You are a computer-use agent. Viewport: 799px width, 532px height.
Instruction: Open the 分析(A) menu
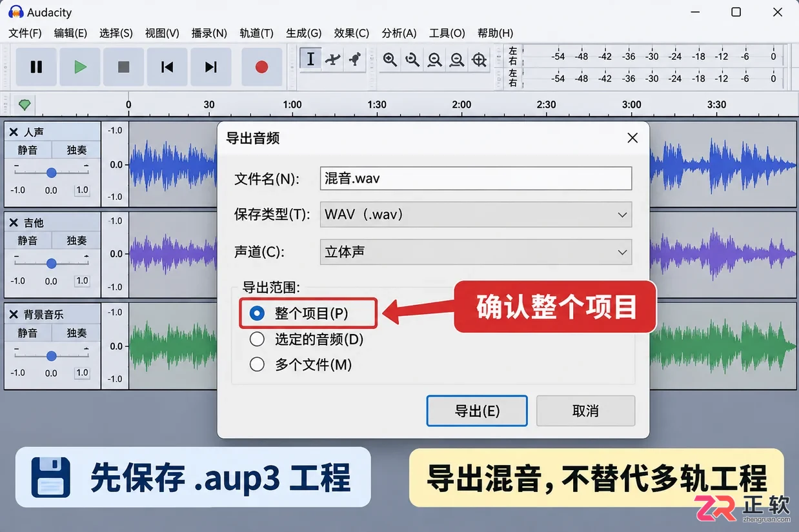pyautogui.click(x=399, y=33)
